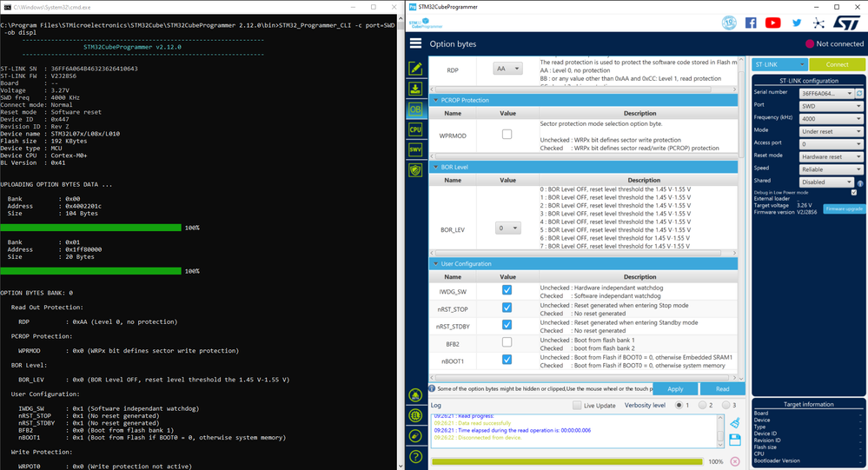Toggle Debug in Low Power mode checkbox
The width and height of the screenshot is (868, 470).
tap(853, 193)
